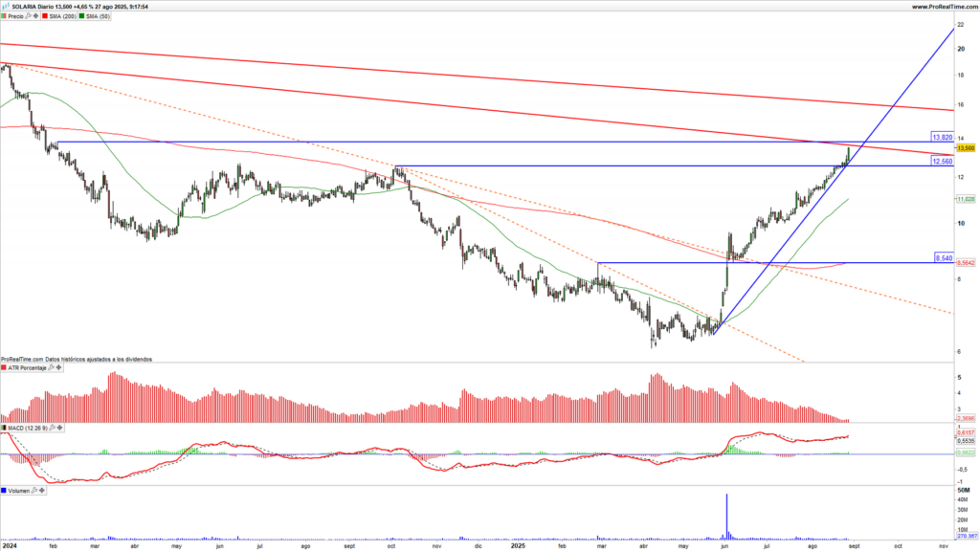980x551 pixels.
Task: Open the Precio settings wrench icon
Action: click(x=28, y=16)
